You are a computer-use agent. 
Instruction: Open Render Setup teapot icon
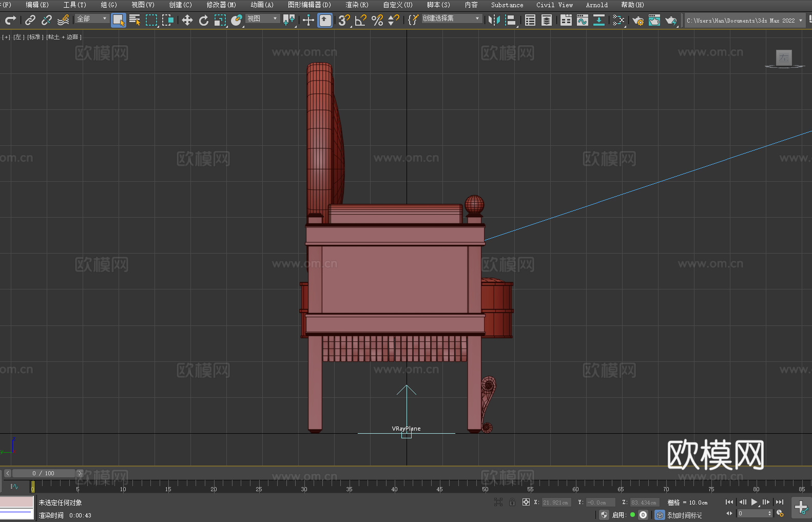coord(638,20)
